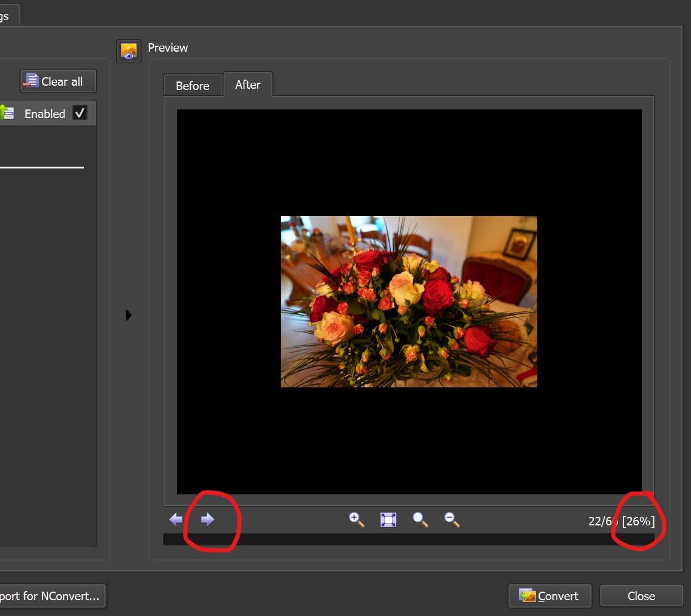Click the Close button

click(x=641, y=596)
